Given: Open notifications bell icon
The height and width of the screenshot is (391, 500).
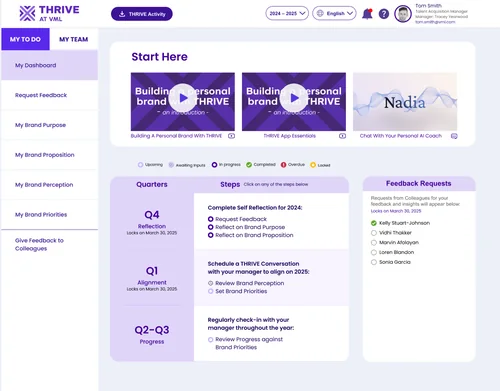Looking at the screenshot, I should (367, 14).
